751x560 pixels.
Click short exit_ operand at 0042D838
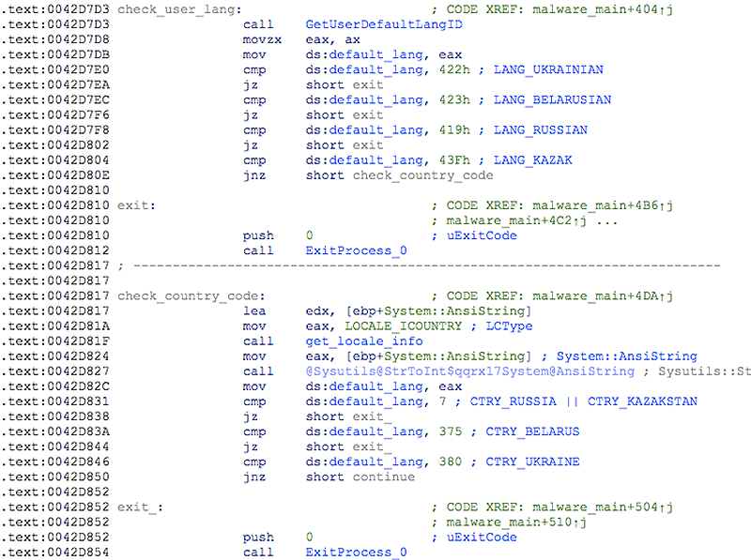coord(348,416)
